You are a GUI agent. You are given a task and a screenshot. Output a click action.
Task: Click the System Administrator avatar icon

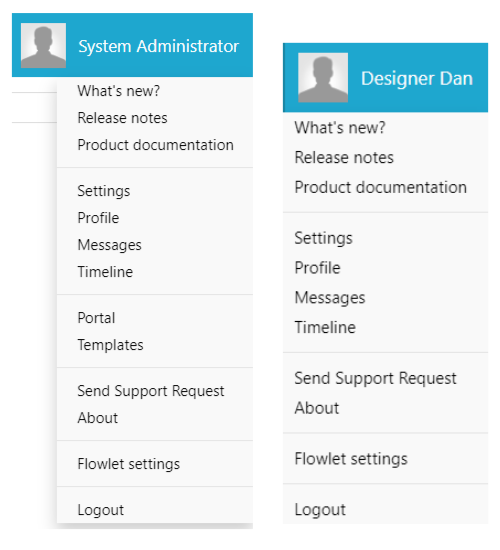tap(43, 45)
